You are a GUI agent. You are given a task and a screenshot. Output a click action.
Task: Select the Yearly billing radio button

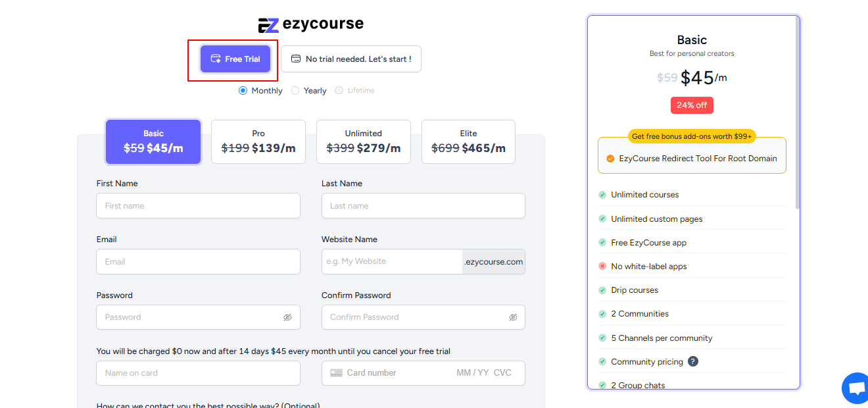click(x=295, y=91)
